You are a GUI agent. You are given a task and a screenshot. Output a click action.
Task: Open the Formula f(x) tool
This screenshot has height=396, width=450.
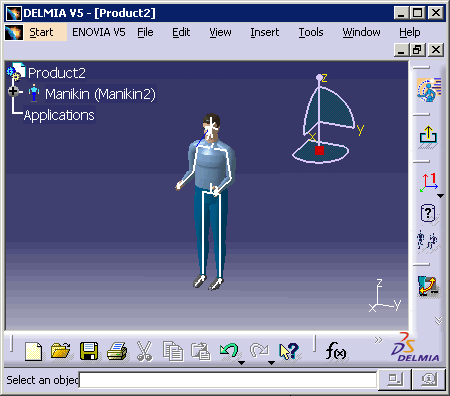(x=336, y=351)
